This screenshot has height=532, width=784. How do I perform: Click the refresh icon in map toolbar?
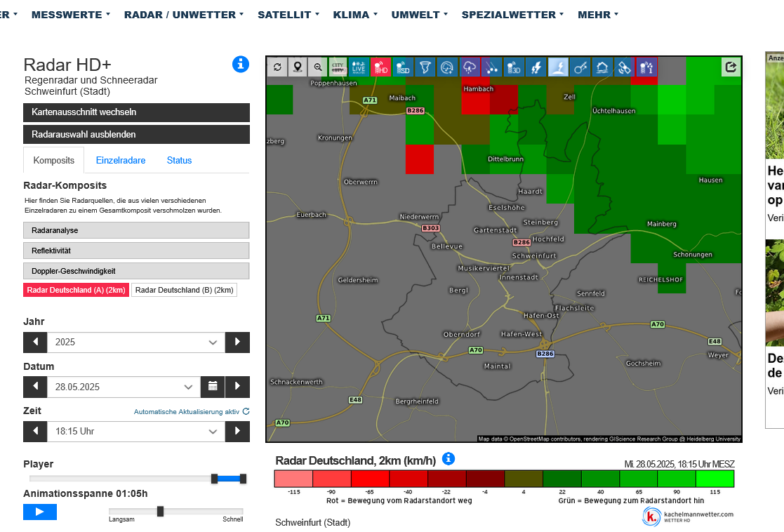277,67
